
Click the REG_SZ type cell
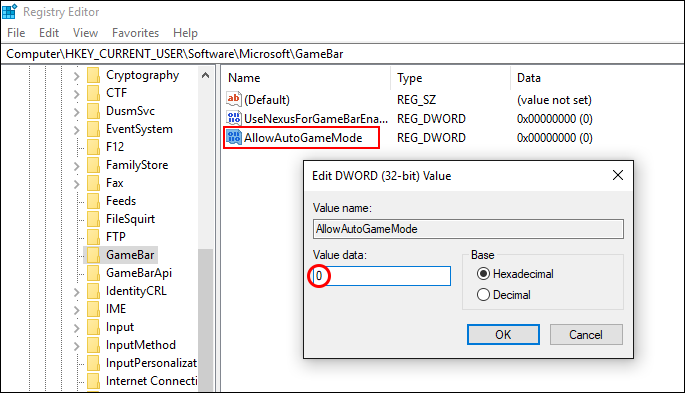click(x=416, y=100)
